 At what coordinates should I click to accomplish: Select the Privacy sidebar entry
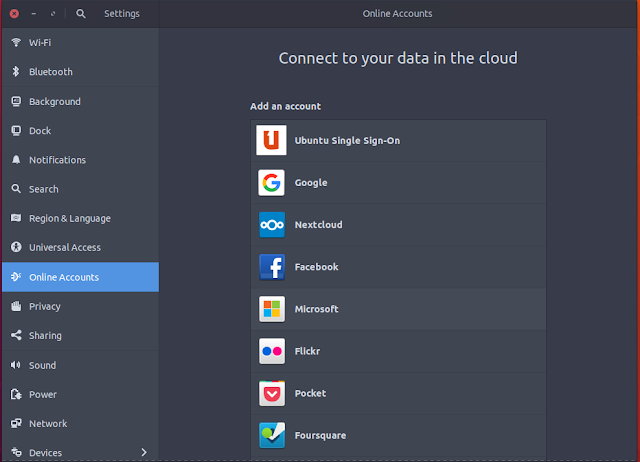coord(80,306)
